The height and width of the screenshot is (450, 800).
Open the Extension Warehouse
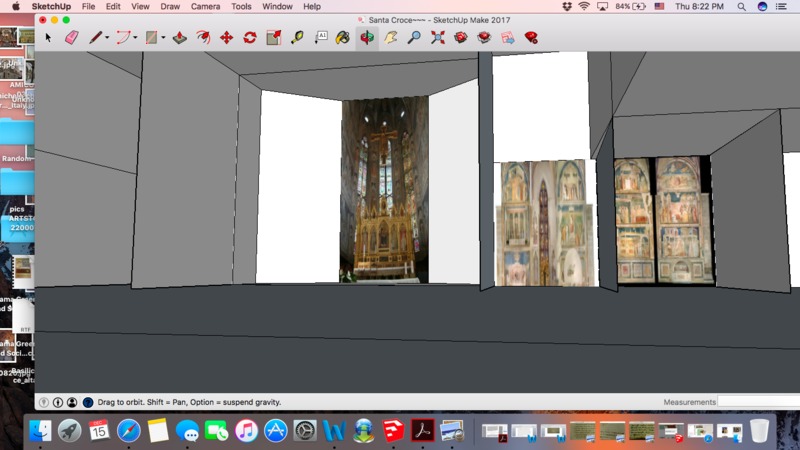click(484, 37)
